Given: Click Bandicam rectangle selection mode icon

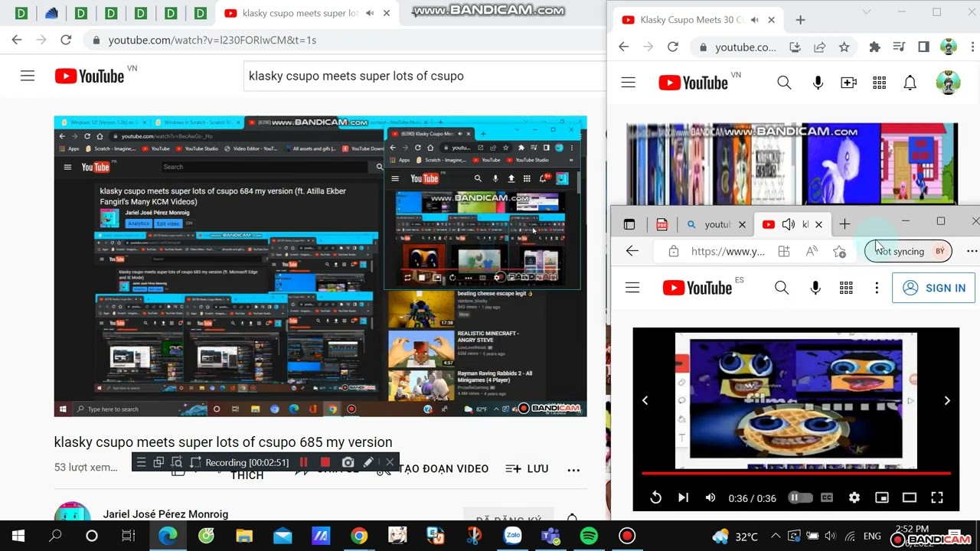Looking at the screenshot, I should click(158, 462).
